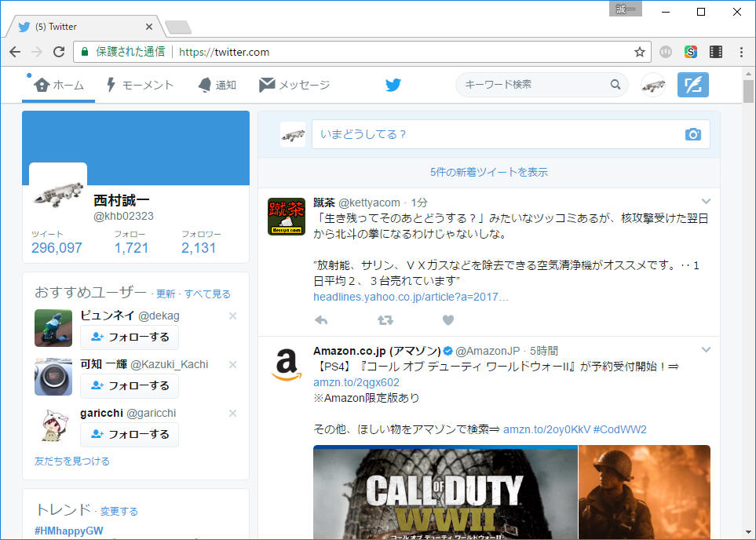The image size is (756, 540).
Task: Retweet the @kettyacom tweet
Action: click(385, 319)
